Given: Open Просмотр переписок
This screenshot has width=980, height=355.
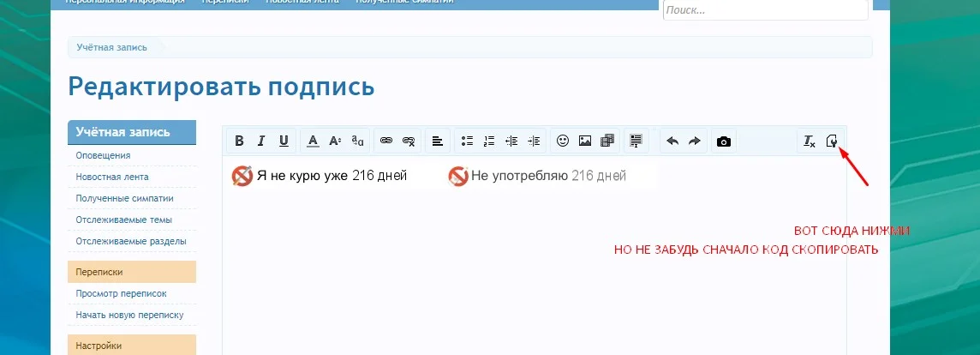Looking at the screenshot, I should (122, 293).
